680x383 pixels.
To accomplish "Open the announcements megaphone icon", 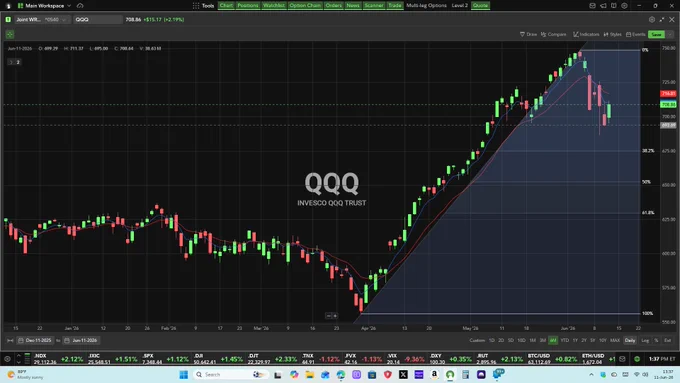I will coord(603,6).
